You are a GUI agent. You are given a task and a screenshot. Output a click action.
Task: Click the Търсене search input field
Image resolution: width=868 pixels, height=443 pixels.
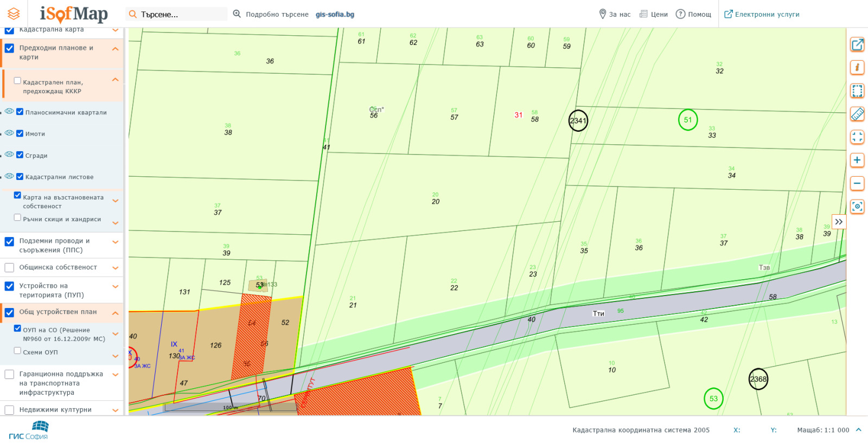(x=182, y=14)
